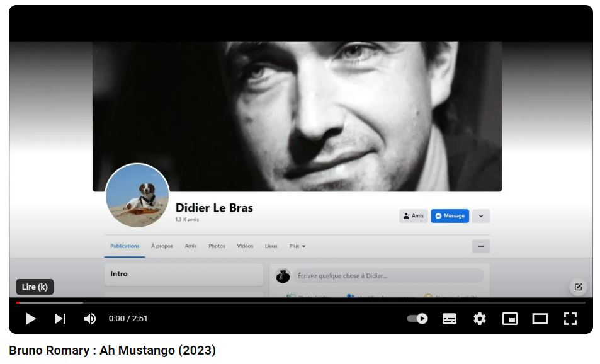Open the Plus dropdown in profile tabs
The image size is (600, 364).
point(297,246)
